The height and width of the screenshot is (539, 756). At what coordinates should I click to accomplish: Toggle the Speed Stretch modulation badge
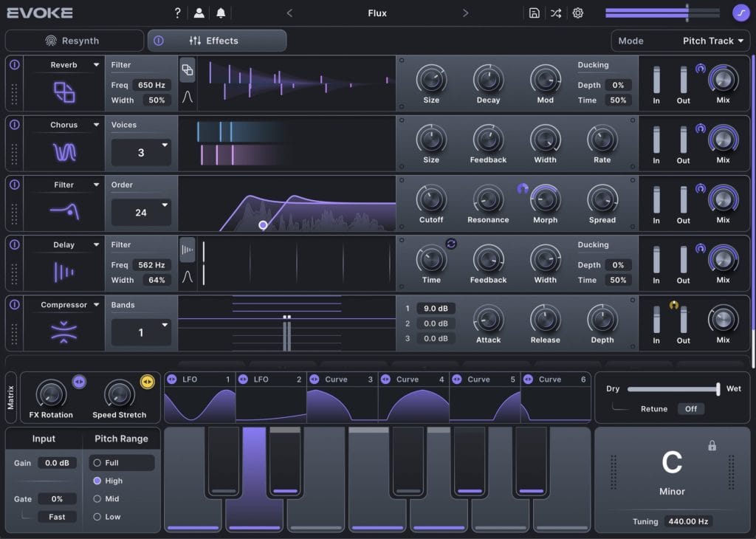pos(146,382)
